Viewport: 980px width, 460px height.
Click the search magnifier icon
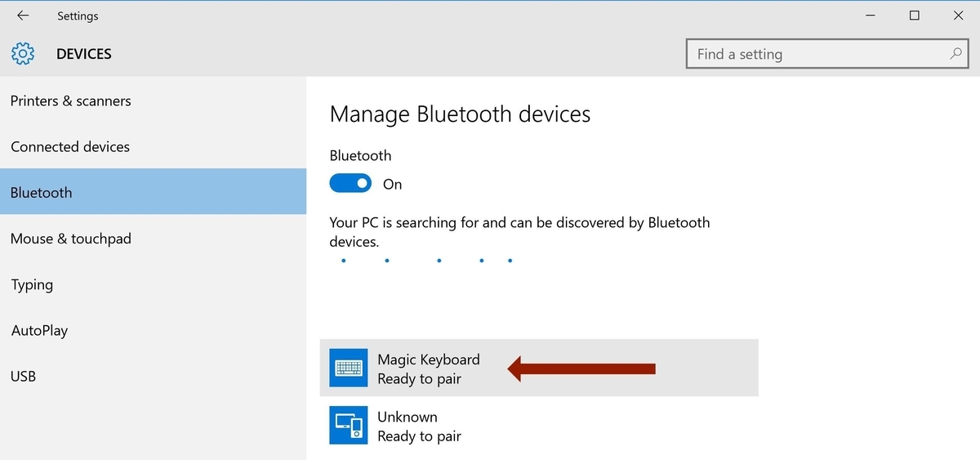[x=955, y=54]
